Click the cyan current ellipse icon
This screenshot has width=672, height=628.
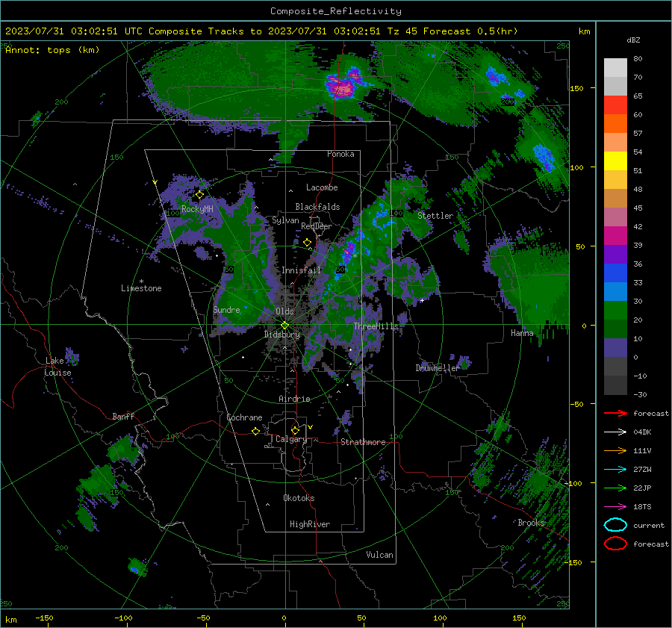coord(615,525)
